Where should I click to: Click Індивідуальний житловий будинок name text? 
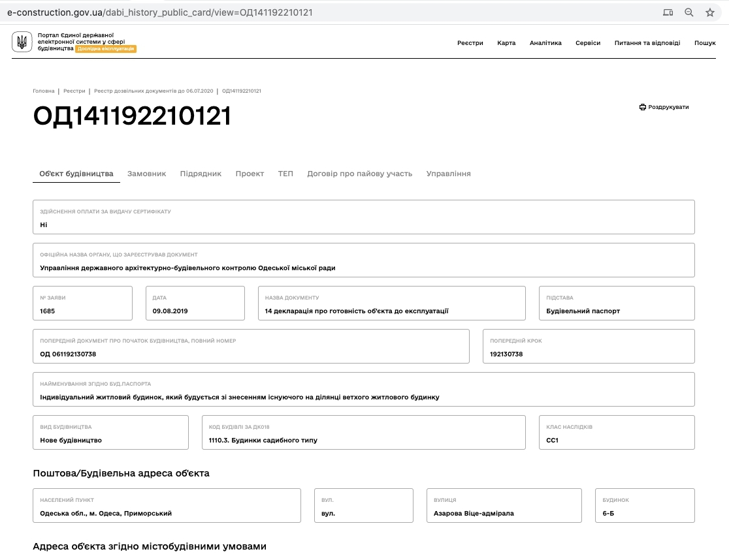tap(240, 397)
